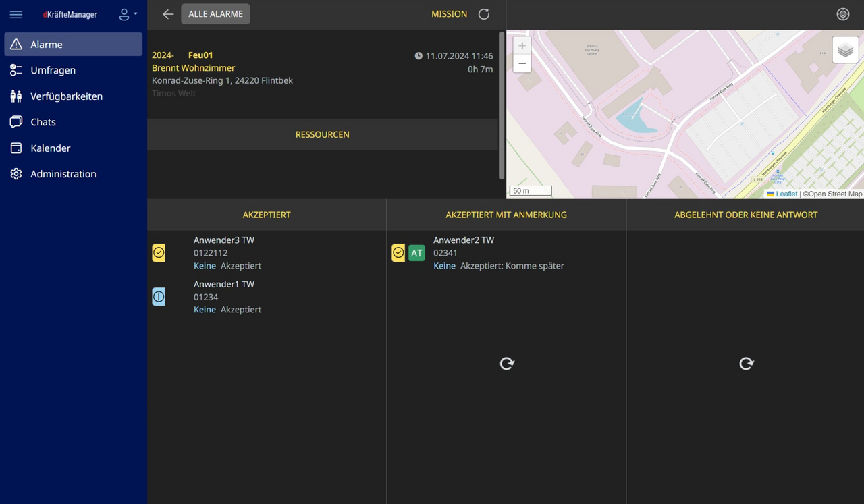Open the map layers selector
The width and height of the screenshot is (864, 504).
click(845, 51)
